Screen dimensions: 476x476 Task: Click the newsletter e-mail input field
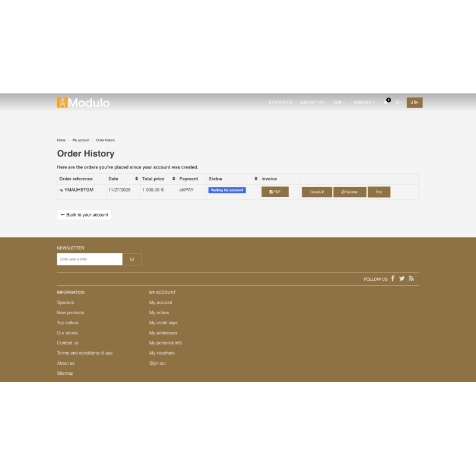click(x=89, y=259)
